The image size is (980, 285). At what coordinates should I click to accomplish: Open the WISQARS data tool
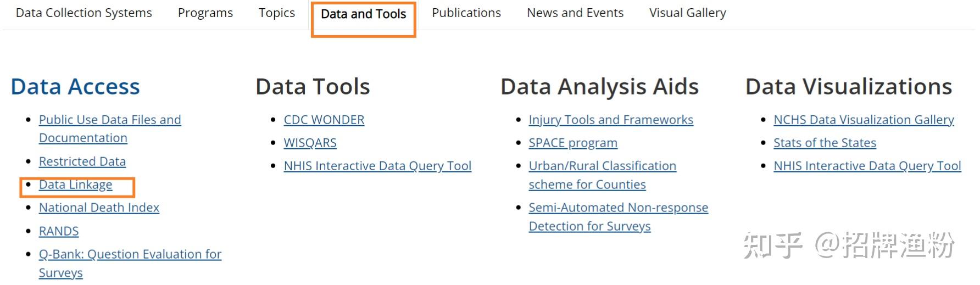coord(310,143)
